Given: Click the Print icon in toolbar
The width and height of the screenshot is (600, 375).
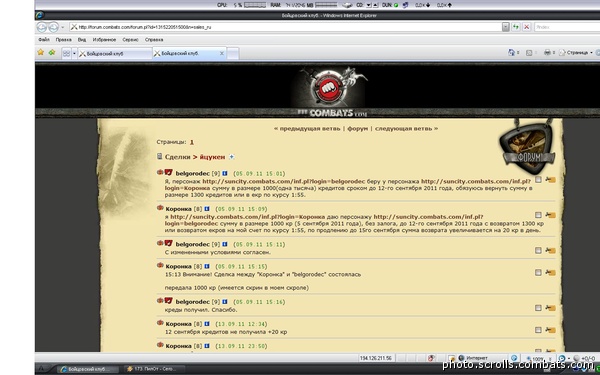Looking at the screenshot, I should (547, 52).
